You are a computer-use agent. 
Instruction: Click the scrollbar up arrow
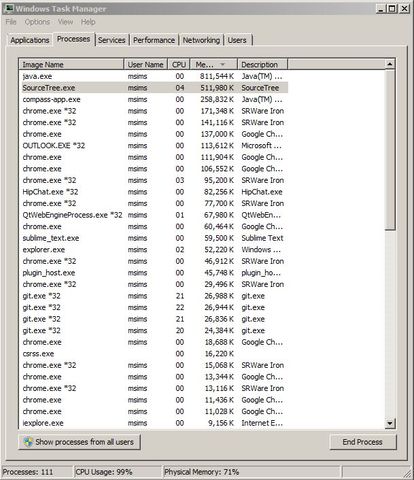(390, 64)
